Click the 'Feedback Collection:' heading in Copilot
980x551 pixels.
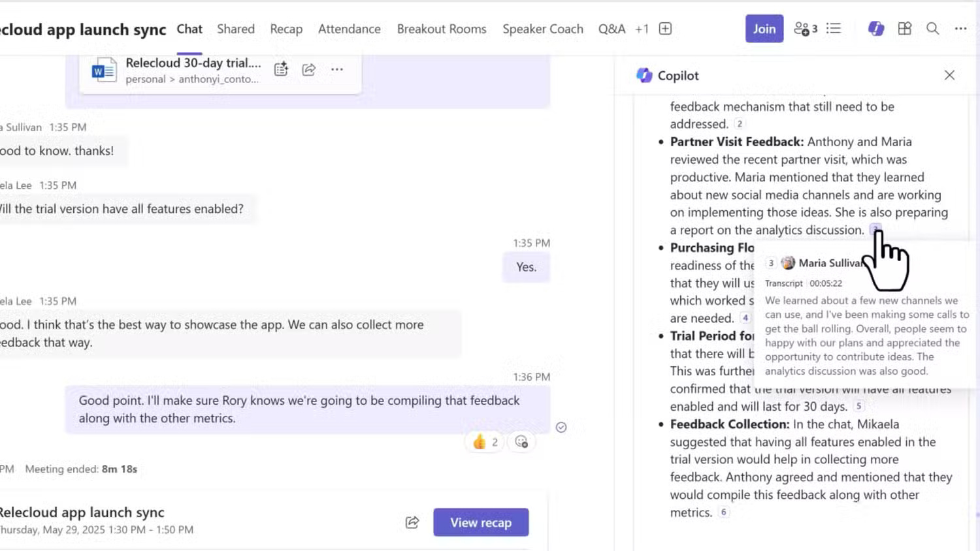[730, 424]
